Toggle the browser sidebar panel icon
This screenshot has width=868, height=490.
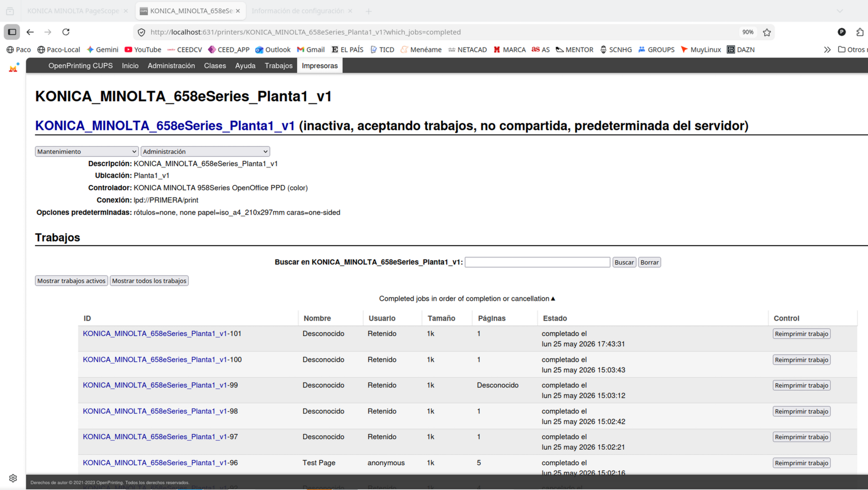pyautogui.click(x=12, y=32)
